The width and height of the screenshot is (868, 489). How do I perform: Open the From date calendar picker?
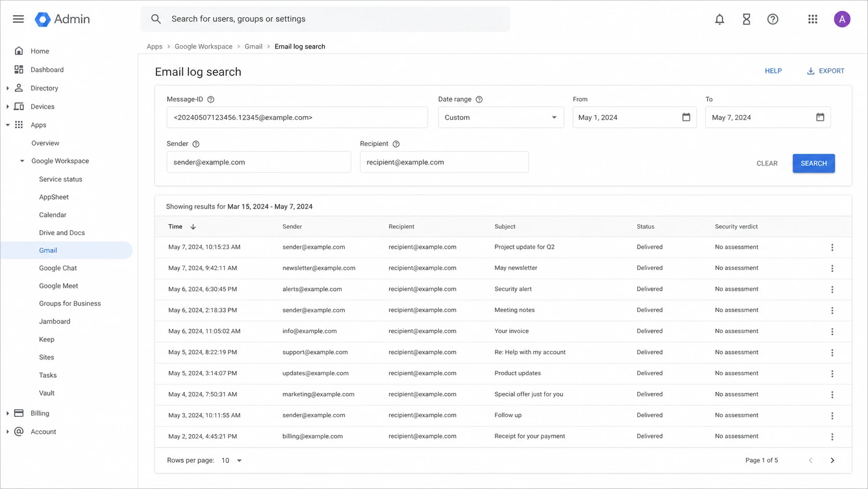coord(686,117)
